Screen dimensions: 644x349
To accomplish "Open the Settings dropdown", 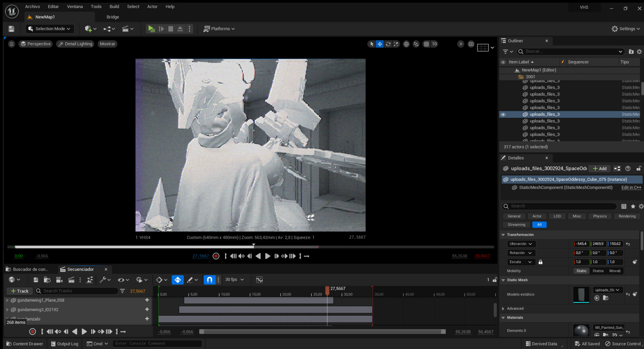I will pos(625,29).
